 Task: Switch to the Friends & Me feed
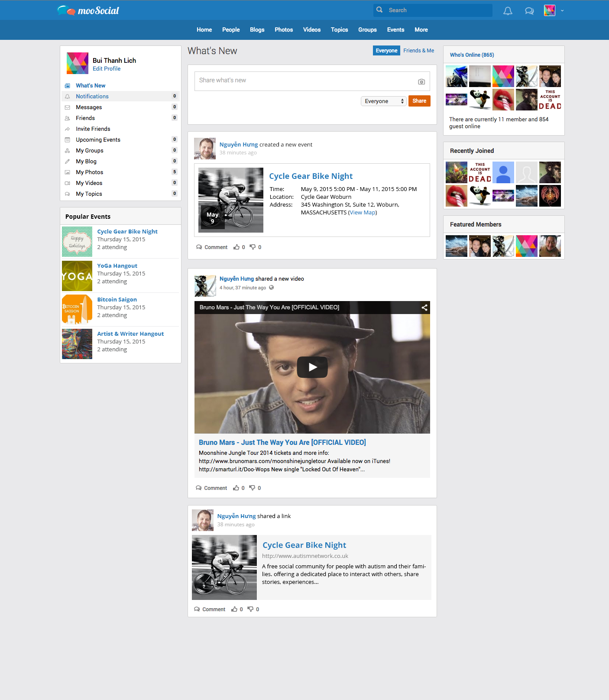pyautogui.click(x=418, y=51)
